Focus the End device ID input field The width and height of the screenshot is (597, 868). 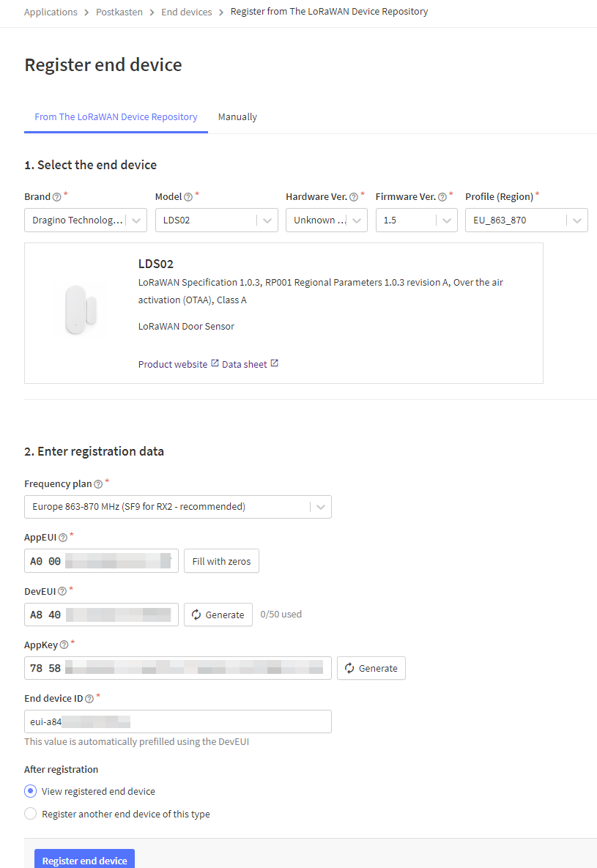tap(178, 722)
